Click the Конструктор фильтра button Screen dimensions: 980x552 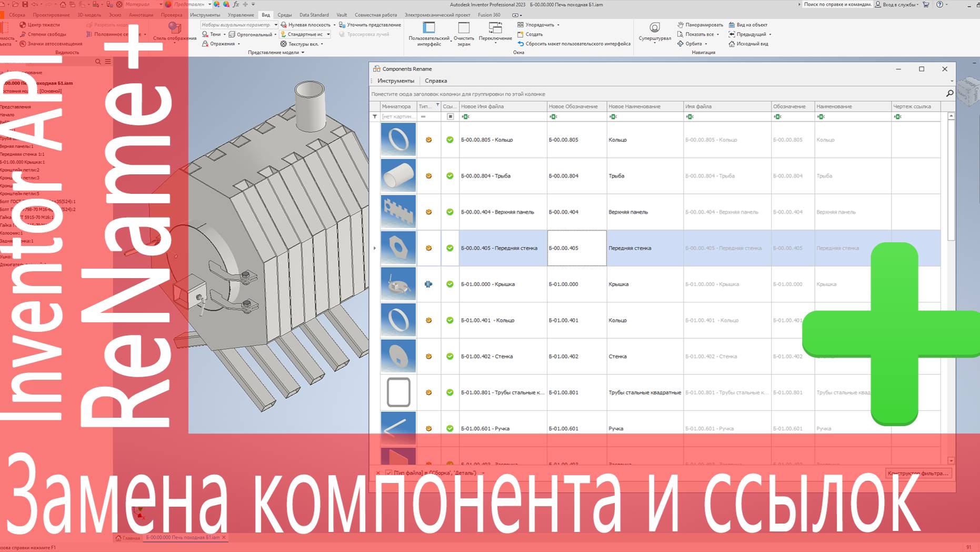[x=919, y=473]
